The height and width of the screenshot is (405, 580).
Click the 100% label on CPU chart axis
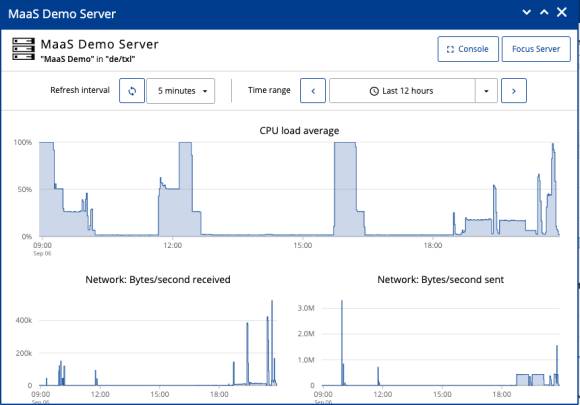(23, 142)
